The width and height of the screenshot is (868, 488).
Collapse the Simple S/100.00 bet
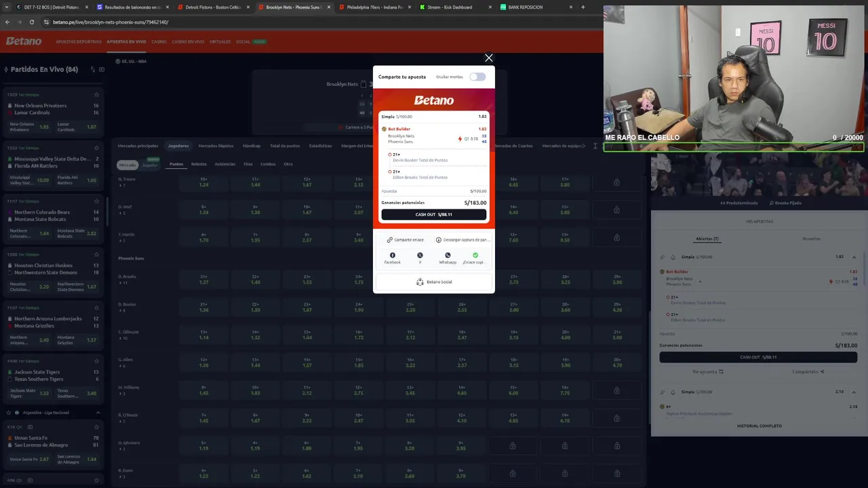pyautogui.click(x=854, y=257)
